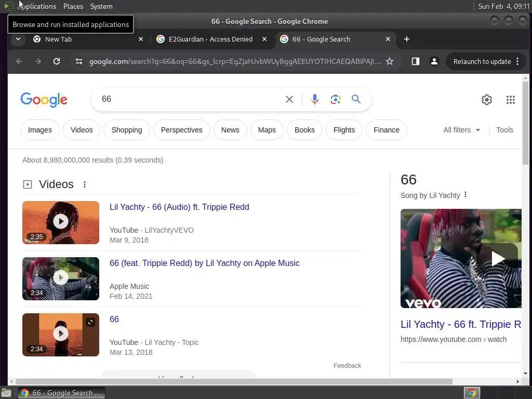The height and width of the screenshot is (399, 532).
Task: Click the clock Sun Feb 4, 09:11
Action: click(x=503, y=6)
